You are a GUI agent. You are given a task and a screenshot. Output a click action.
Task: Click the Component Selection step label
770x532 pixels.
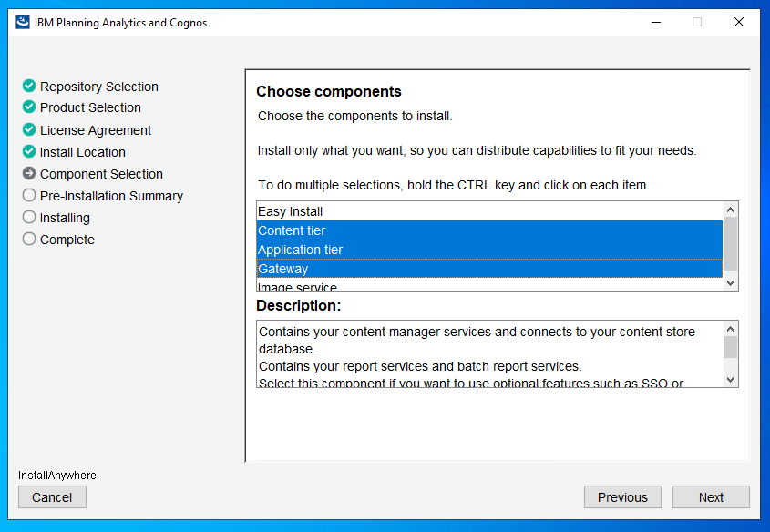[x=102, y=174]
